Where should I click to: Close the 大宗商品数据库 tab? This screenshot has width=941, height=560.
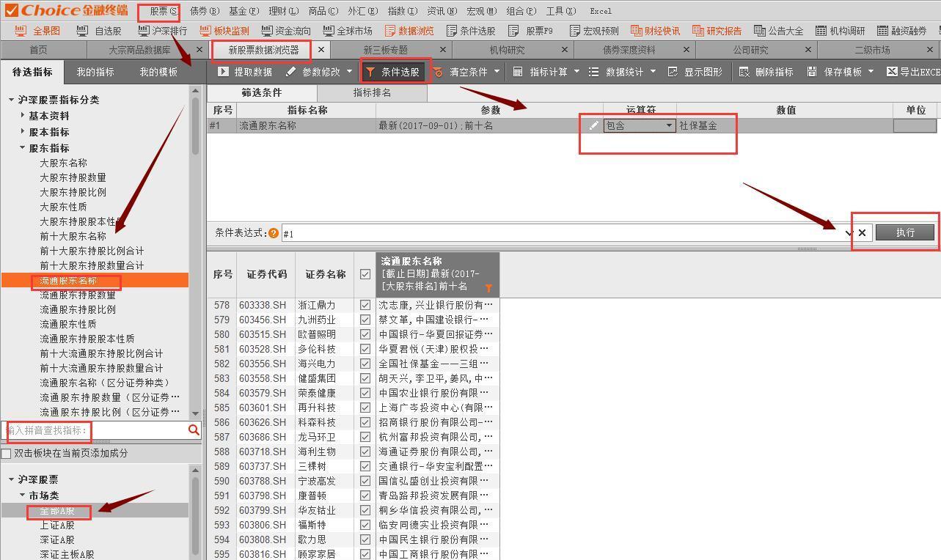[x=199, y=50]
